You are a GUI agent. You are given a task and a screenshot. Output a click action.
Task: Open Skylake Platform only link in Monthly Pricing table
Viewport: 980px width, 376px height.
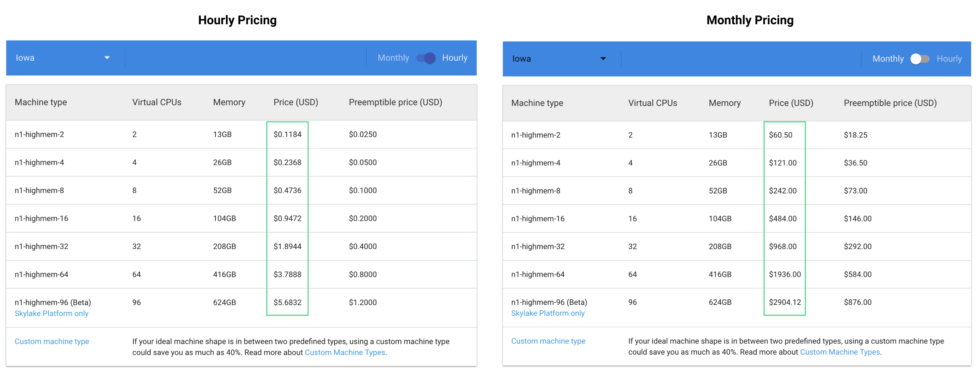click(x=548, y=313)
